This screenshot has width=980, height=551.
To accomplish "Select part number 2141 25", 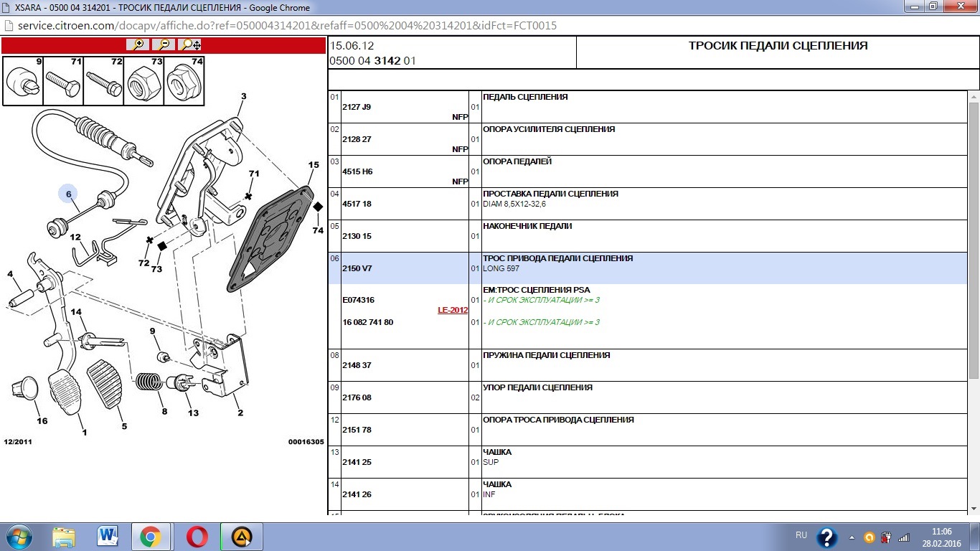I will pos(357,462).
